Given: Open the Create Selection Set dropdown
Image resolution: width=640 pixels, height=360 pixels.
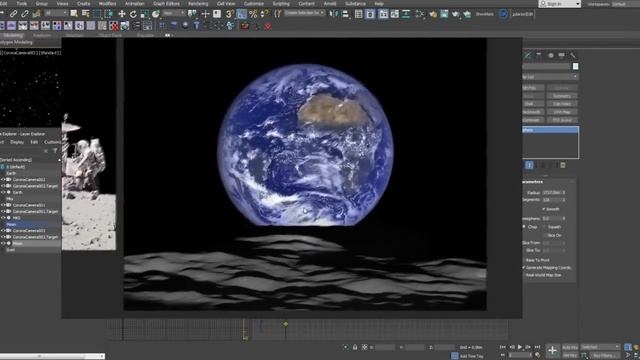Looking at the screenshot, I should (304, 13).
